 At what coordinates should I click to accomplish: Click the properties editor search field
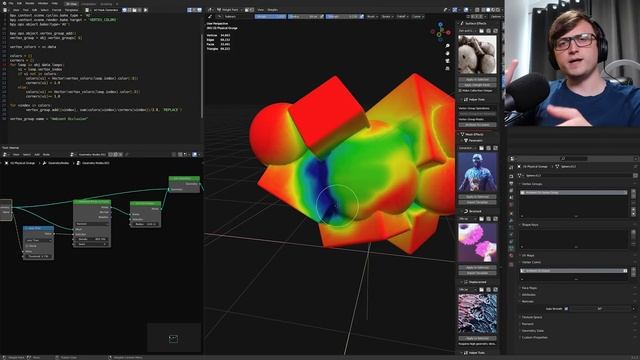(573, 158)
